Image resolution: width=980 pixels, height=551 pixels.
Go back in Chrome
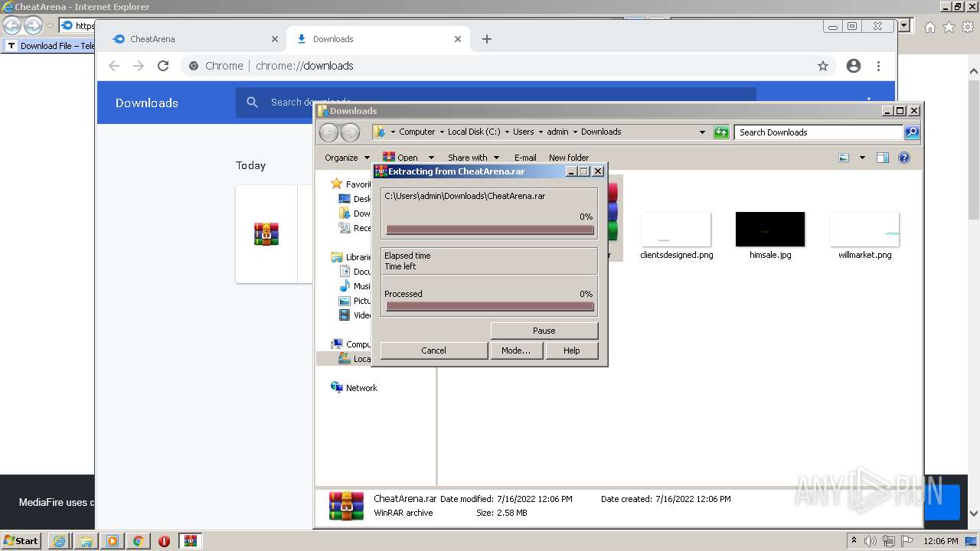[114, 66]
